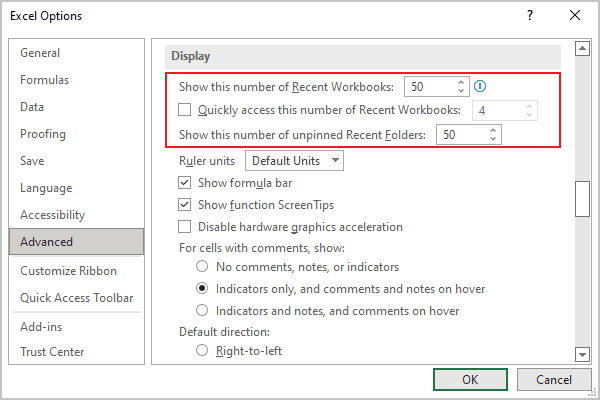Open the Language options category
This screenshot has width=600, height=400.
[77, 188]
